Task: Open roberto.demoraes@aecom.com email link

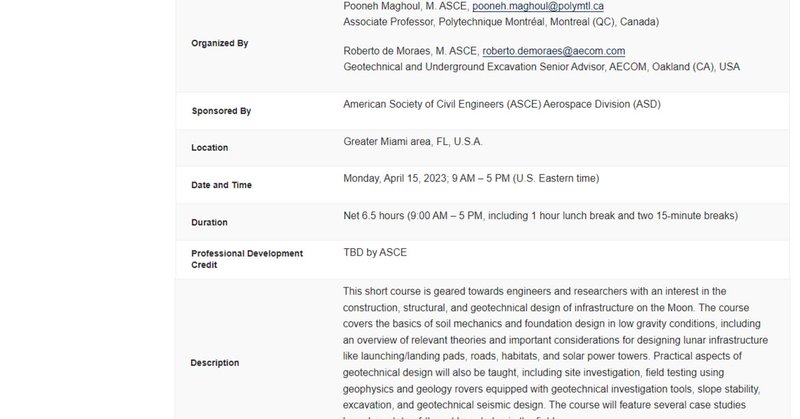Action: 554,51
